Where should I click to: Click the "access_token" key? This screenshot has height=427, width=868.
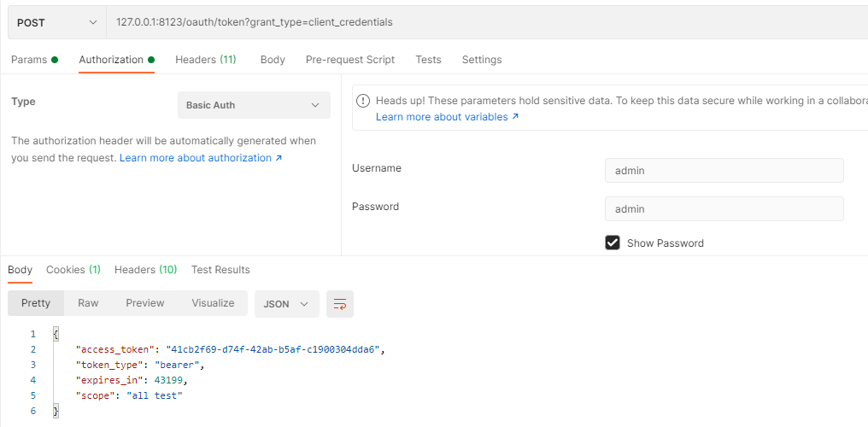[x=114, y=349]
